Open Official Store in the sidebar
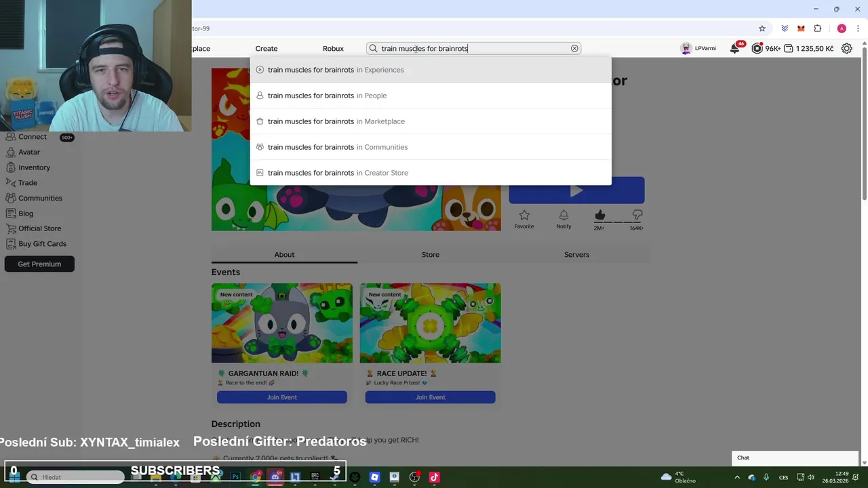 (x=39, y=228)
